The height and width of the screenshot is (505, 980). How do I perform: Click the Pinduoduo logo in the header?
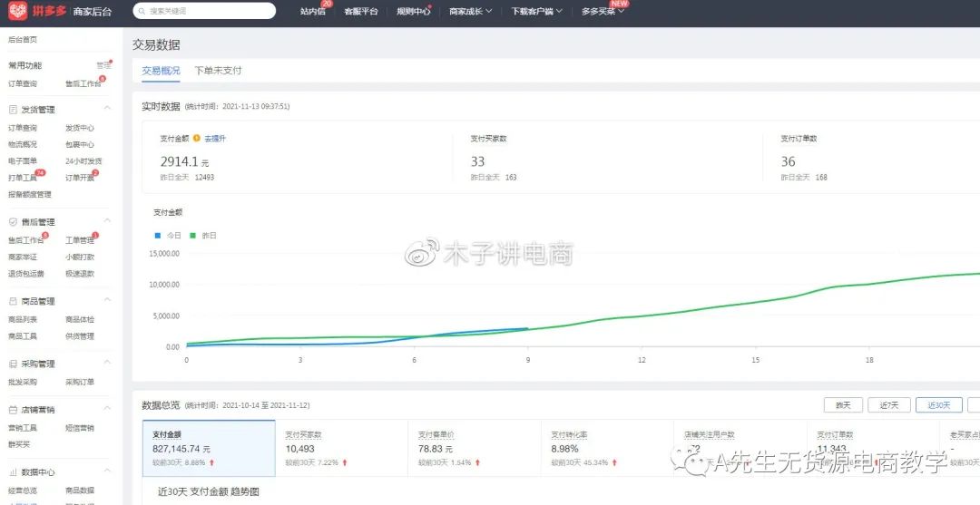pos(18,11)
